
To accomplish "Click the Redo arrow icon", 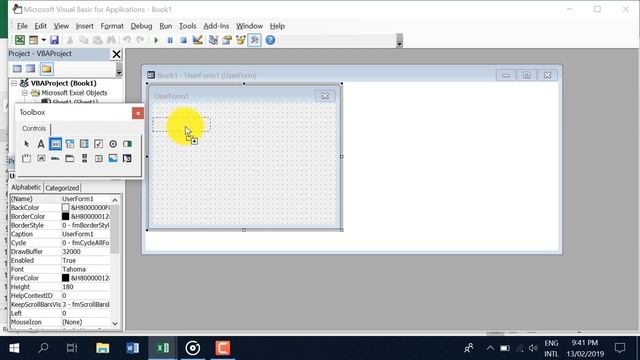I will (x=140, y=40).
